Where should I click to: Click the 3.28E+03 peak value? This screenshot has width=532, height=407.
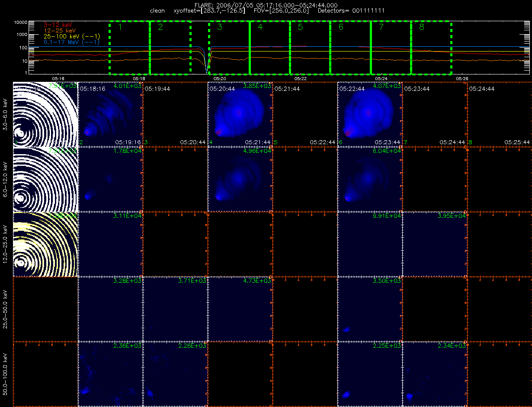pyautogui.click(x=128, y=281)
